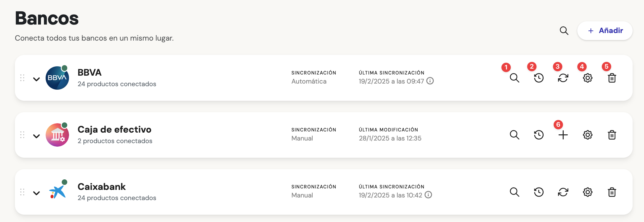Add entry to Caja de efectivo
The image size is (644, 222).
click(x=563, y=135)
